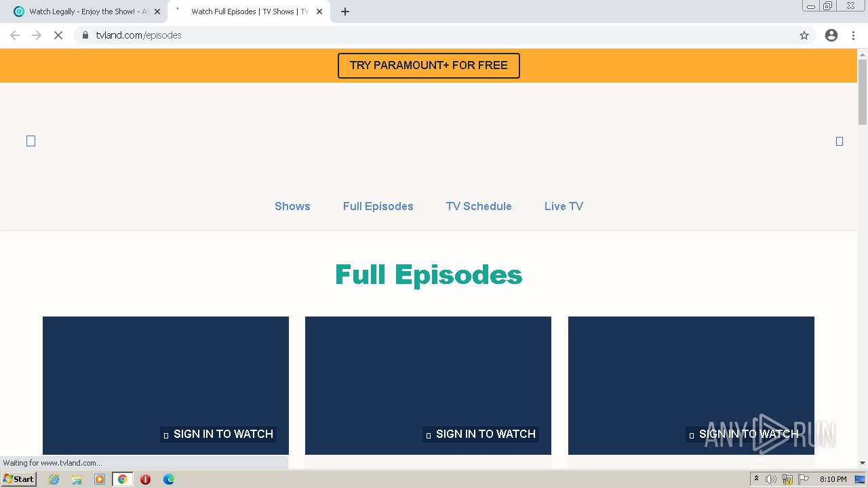The height and width of the screenshot is (488, 868).
Task: Open the media player taskbar icon
Action: (x=100, y=479)
